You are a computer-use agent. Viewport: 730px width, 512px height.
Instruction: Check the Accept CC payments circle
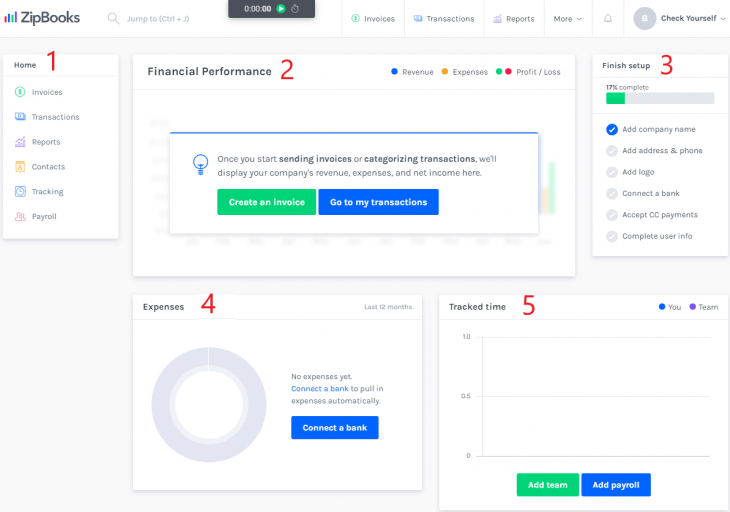(x=612, y=215)
